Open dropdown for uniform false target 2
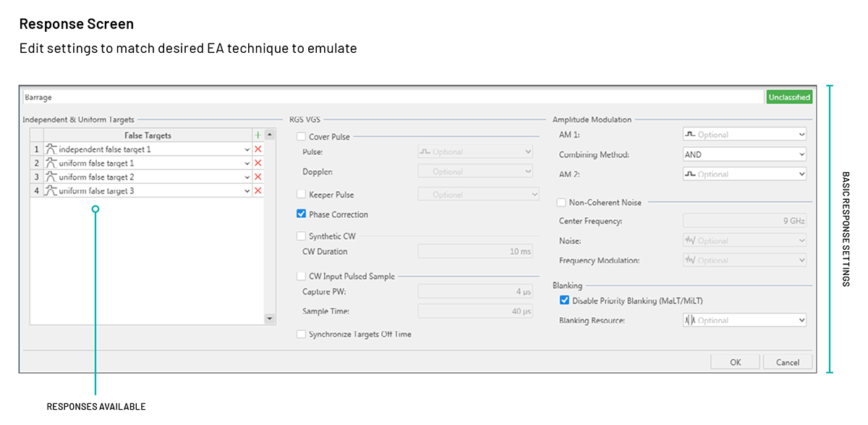Image resolution: width=868 pixels, height=425 pixels. (x=247, y=177)
